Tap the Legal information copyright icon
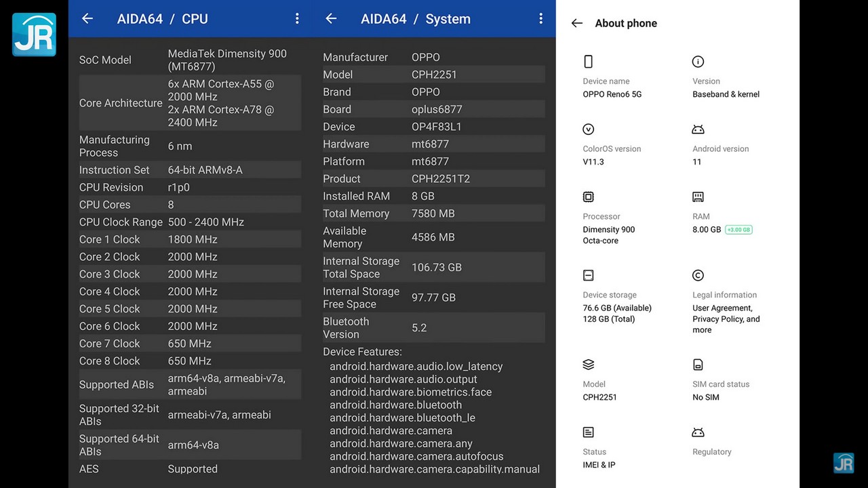The image size is (868, 488). [698, 275]
